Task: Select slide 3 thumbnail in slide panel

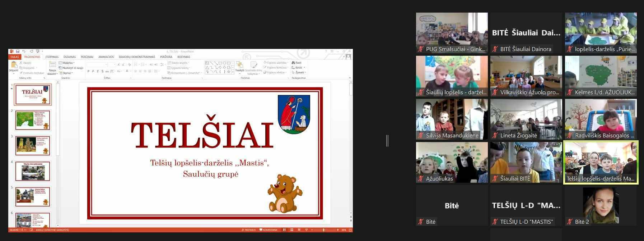Action: [33, 146]
